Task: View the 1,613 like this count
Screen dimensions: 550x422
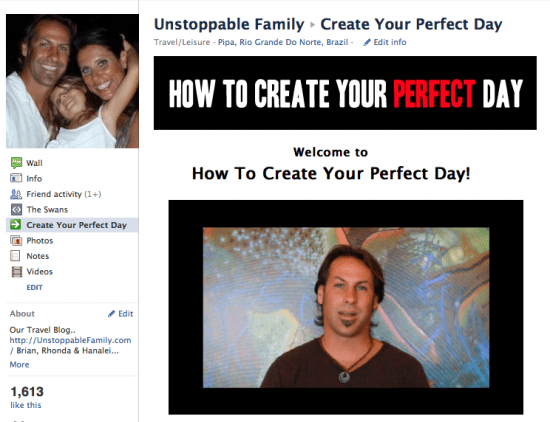Action: pyautogui.click(x=27, y=397)
